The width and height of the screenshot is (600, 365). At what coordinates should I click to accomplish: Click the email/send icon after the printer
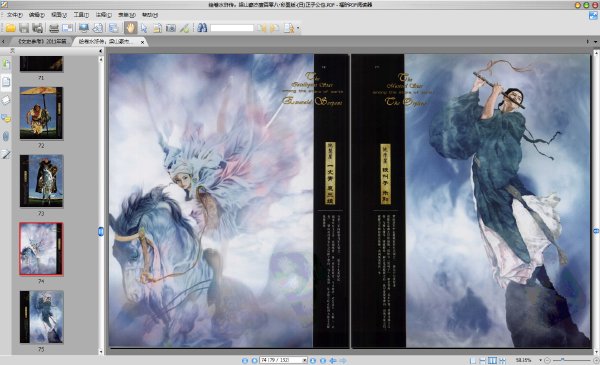pos(67,28)
